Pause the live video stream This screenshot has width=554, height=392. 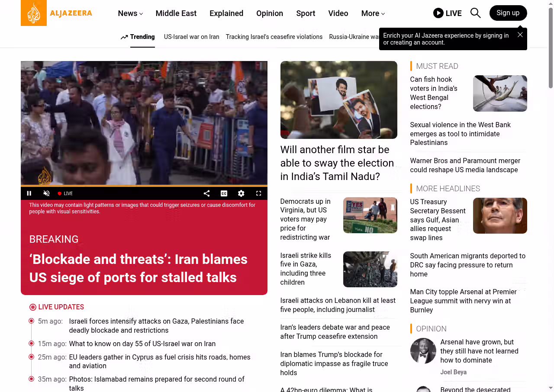pos(29,193)
